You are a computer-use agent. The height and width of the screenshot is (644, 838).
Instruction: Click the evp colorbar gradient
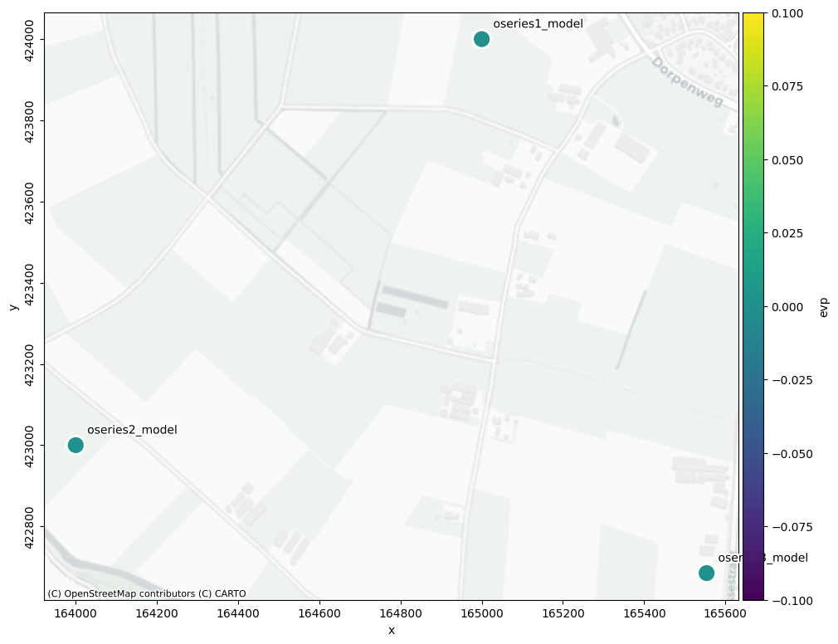(753, 307)
